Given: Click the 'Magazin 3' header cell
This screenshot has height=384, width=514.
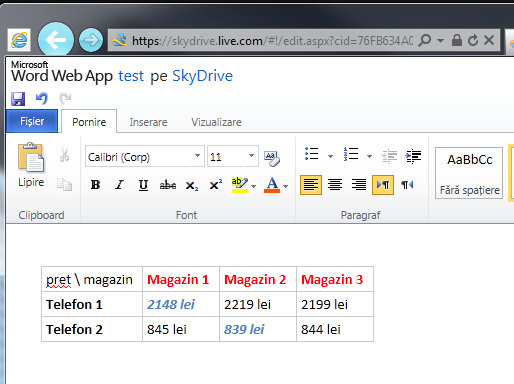Looking at the screenshot, I should click(335, 279).
